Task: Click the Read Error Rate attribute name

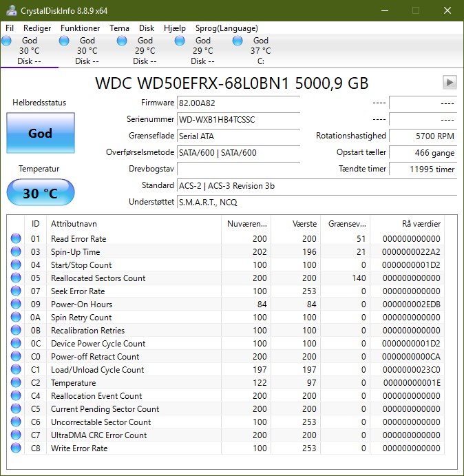Action: [78, 239]
